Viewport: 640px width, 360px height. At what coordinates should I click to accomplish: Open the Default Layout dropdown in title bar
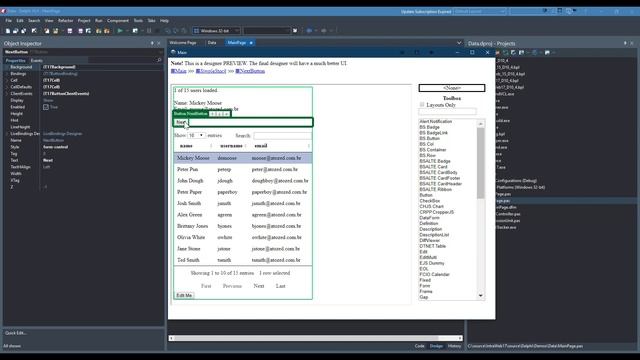(x=480, y=11)
